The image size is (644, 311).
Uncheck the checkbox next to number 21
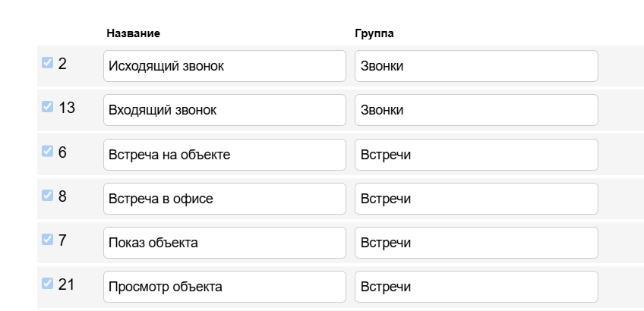[47, 283]
